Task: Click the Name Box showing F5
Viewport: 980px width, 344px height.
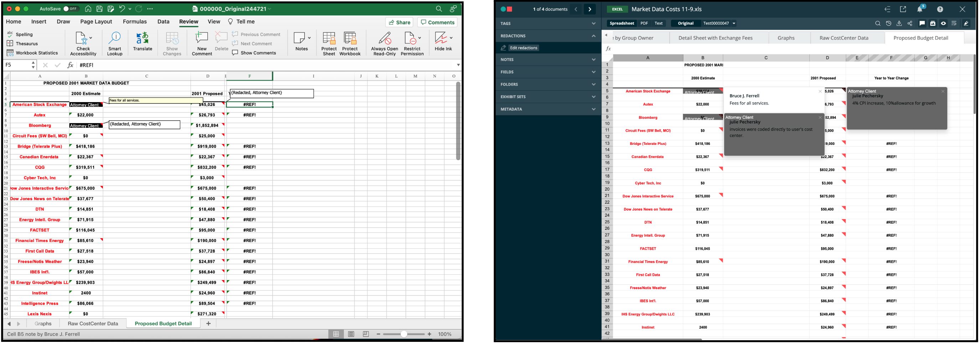Action: pyautogui.click(x=17, y=65)
